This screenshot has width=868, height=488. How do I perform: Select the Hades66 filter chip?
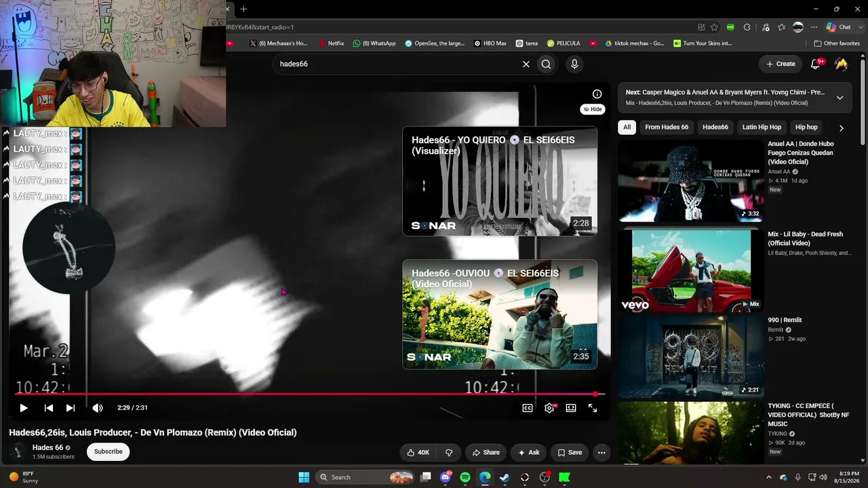715,127
